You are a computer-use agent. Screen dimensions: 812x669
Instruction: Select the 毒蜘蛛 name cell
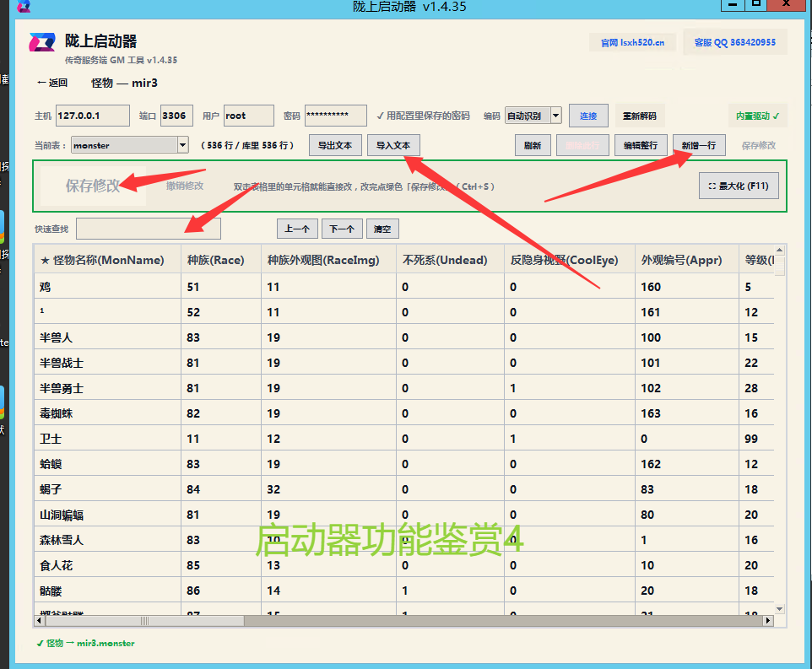point(108,413)
